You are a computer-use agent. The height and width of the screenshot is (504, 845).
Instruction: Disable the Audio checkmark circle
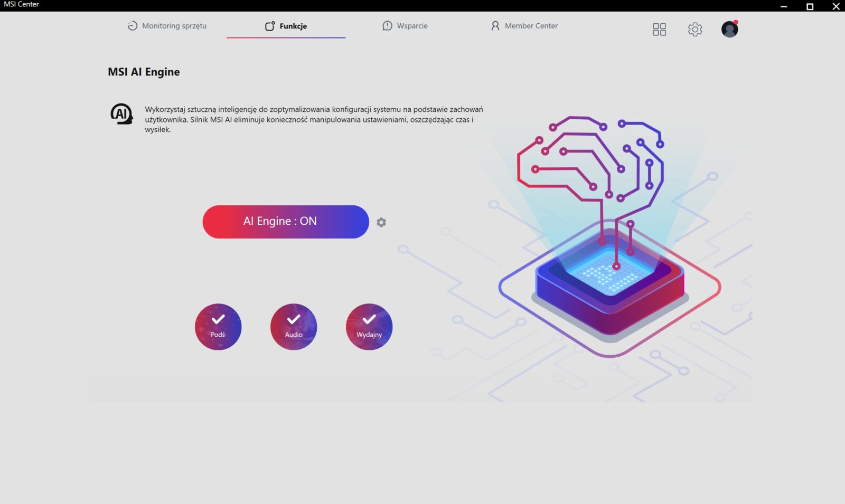click(x=294, y=327)
